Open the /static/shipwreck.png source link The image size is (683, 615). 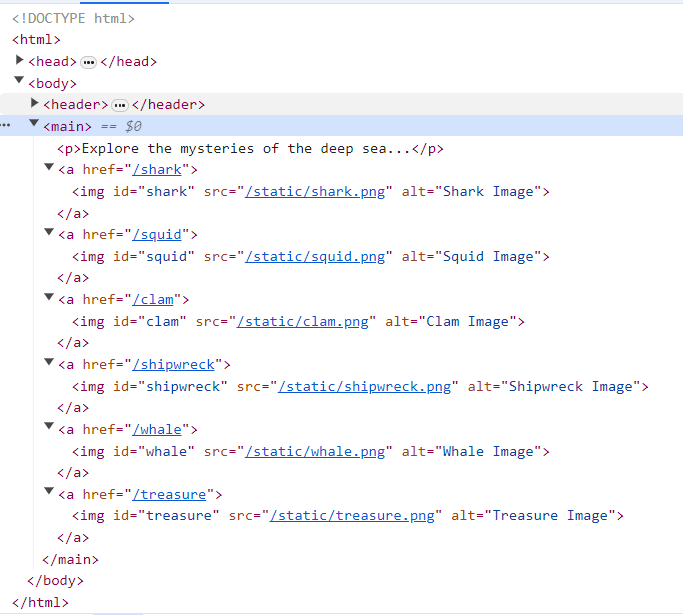[365, 386]
